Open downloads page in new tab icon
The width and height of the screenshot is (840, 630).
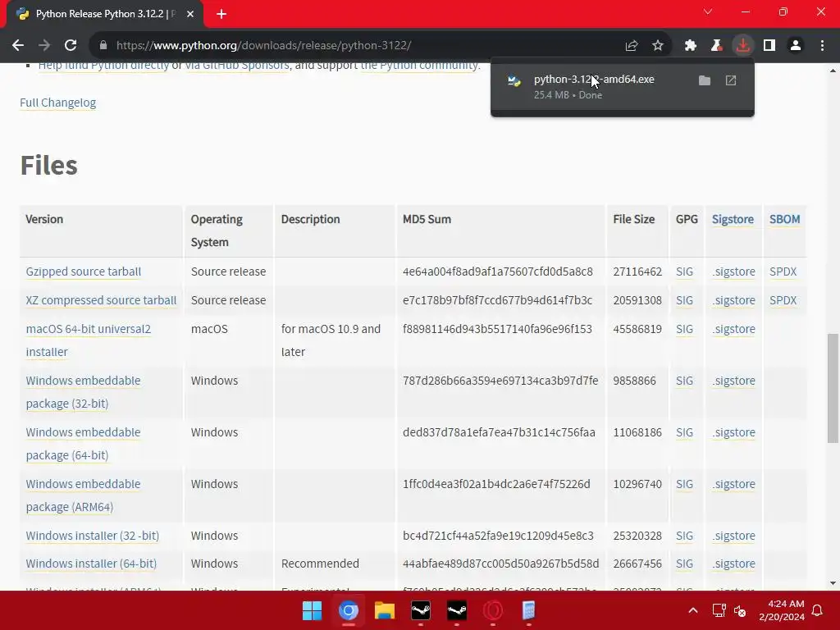(731, 80)
